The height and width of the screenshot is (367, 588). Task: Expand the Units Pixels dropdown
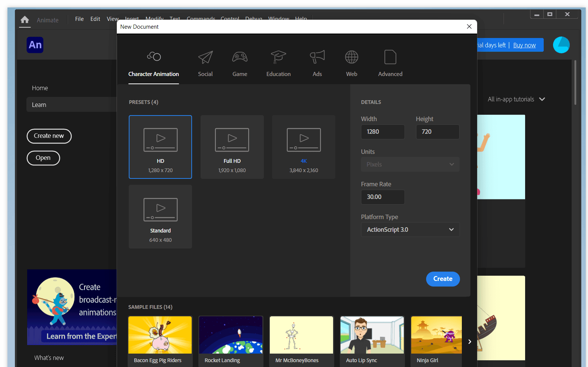click(x=410, y=164)
